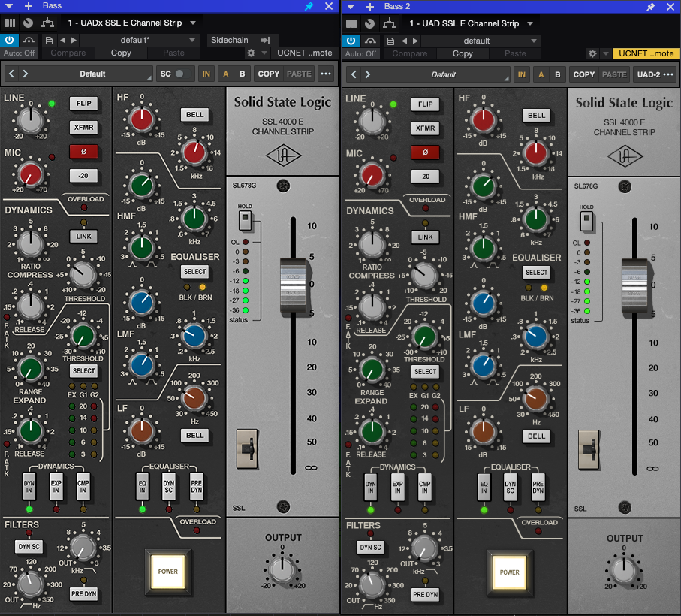
Task: Add an insert with plus icon in Bass 2
Action: tap(370, 7)
